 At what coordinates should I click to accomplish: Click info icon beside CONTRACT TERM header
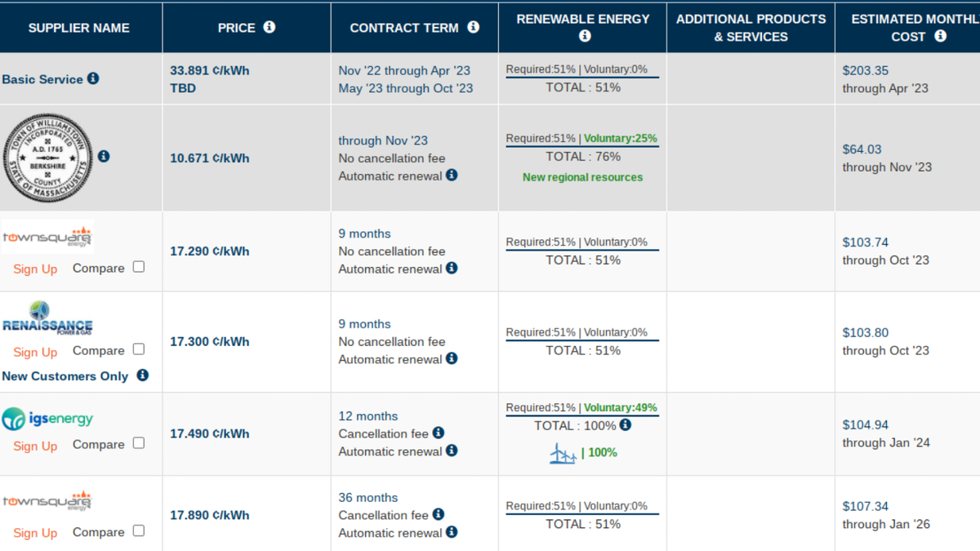tap(473, 27)
